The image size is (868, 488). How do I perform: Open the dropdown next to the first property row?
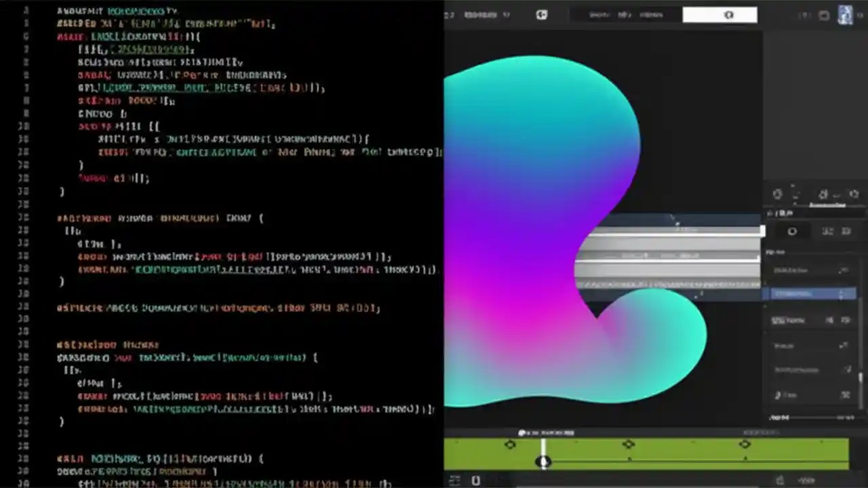(x=844, y=270)
